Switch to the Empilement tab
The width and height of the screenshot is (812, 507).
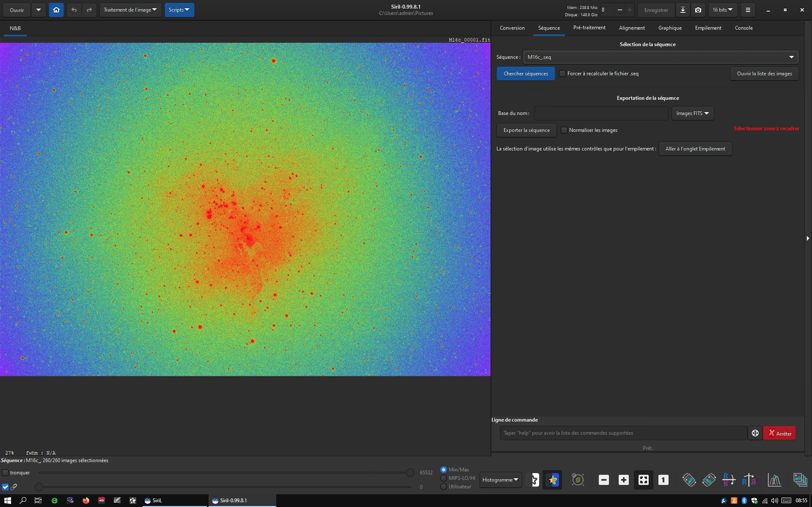coord(708,28)
